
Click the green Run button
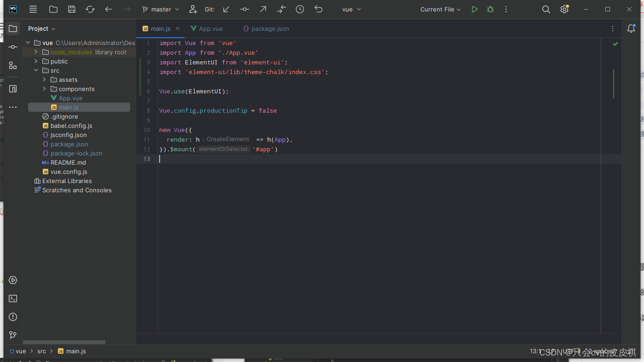tap(475, 9)
